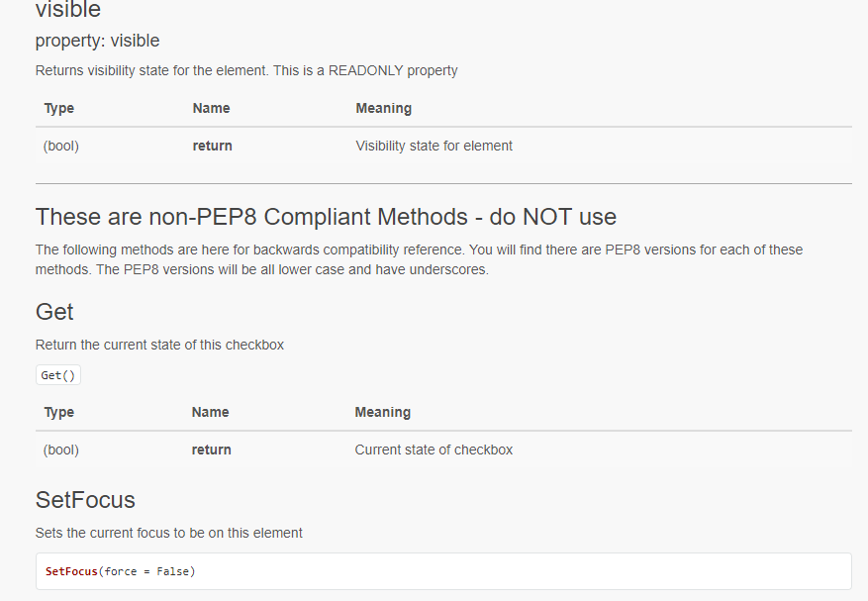
Task: Select the (bool) cell under Get table
Action: tap(60, 450)
